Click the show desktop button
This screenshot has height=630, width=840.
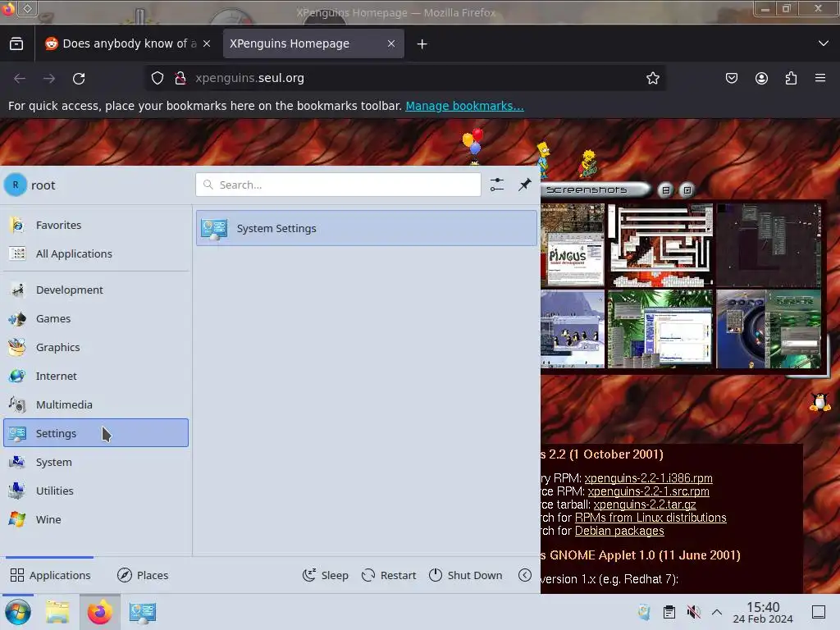(819, 612)
